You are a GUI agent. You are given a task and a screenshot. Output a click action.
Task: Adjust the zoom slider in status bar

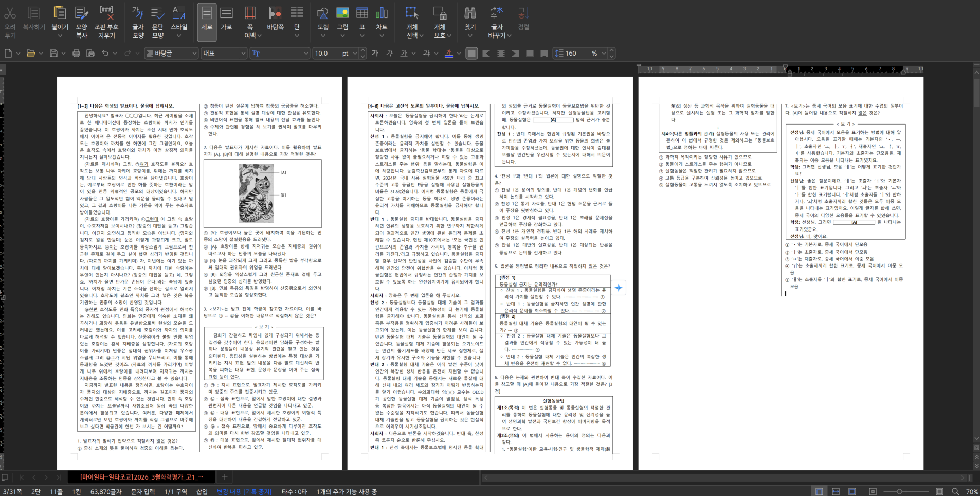(x=899, y=491)
